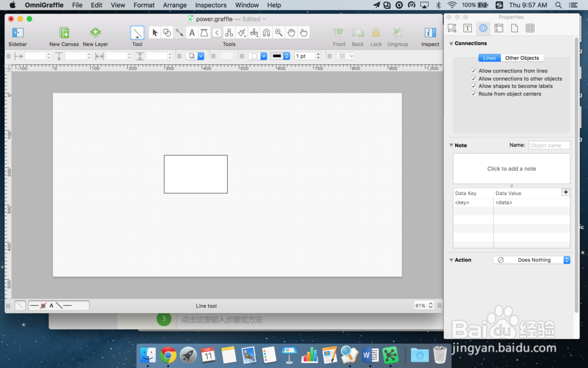Open Google Chrome from the Dock

click(x=168, y=354)
